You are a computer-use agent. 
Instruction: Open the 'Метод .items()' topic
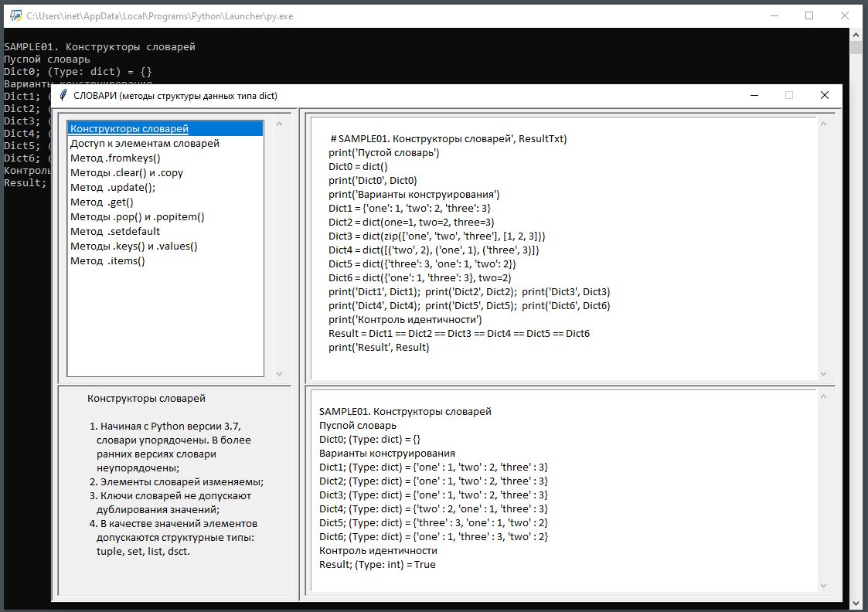107,261
